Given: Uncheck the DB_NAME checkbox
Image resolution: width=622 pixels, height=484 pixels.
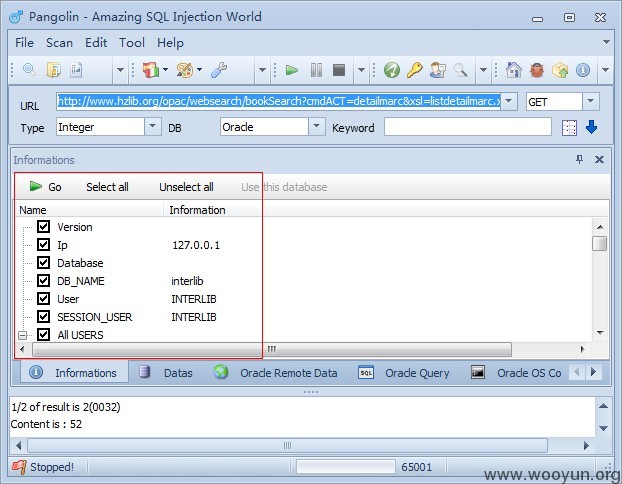Looking at the screenshot, I should 43,280.
